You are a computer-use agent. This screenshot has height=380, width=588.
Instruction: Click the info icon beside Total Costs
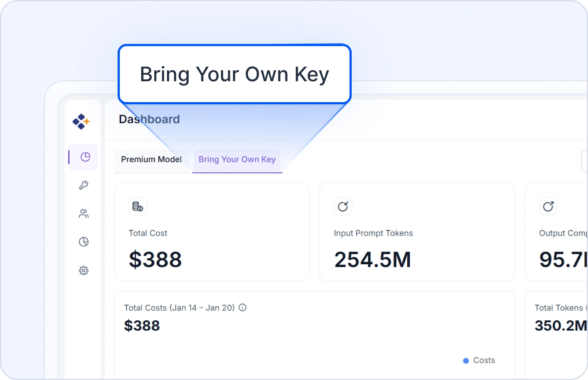point(243,308)
